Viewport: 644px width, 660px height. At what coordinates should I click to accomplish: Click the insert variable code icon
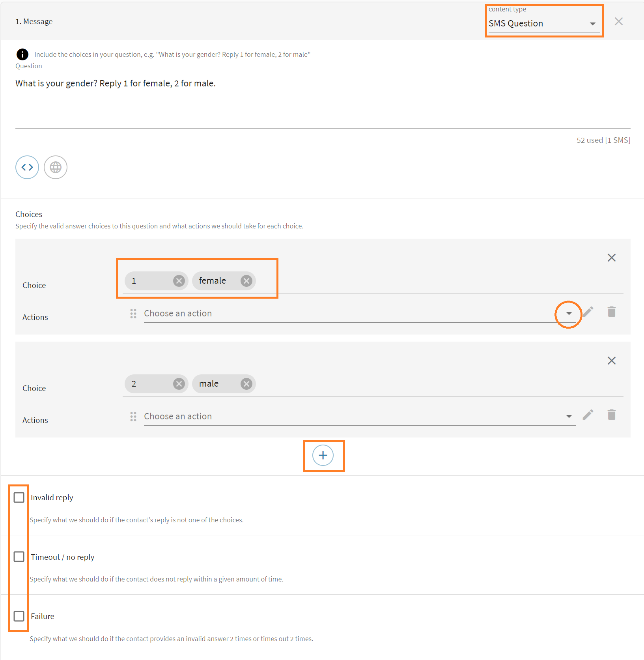(27, 167)
